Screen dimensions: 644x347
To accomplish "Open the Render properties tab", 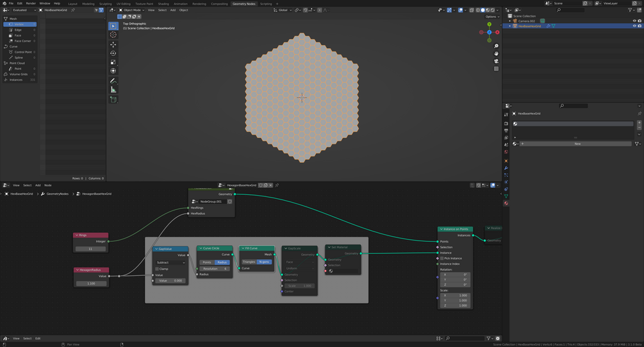I will tap(506, 123).
